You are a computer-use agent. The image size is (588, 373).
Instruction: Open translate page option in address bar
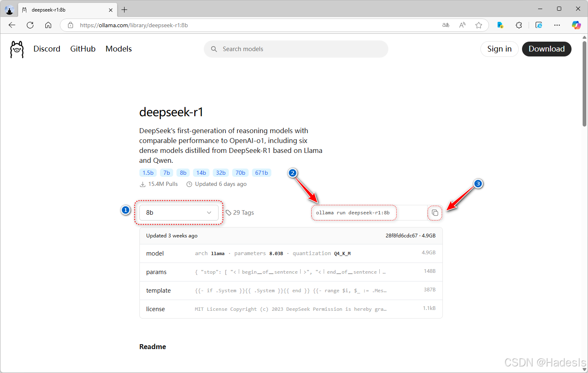(446, 25)
